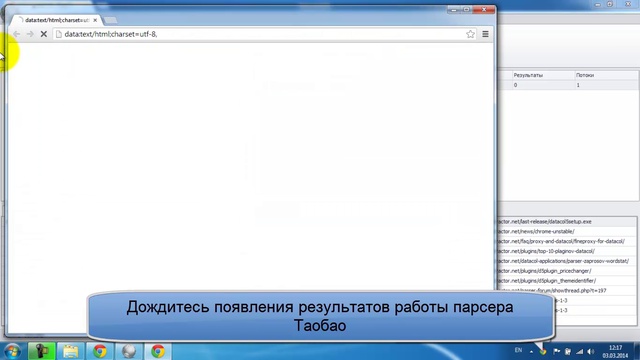The height and width of the screenshot is (360, 640).
Task: Select the threads cell showing 1
Action: tap(606, 85)
